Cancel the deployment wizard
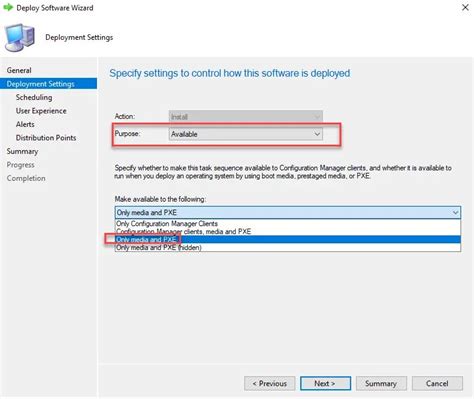Screen dimensions: 474x399 coord(437,383)
